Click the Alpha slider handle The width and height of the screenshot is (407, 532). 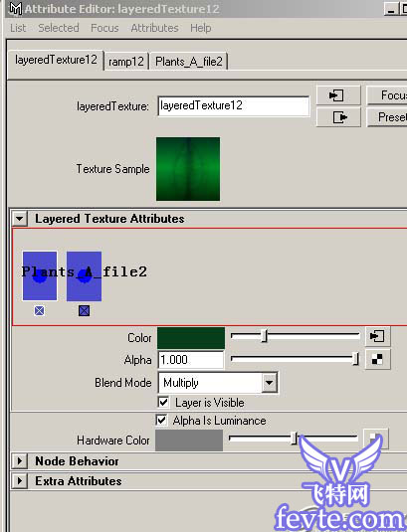pyautogui.click(x=355, y=359)
